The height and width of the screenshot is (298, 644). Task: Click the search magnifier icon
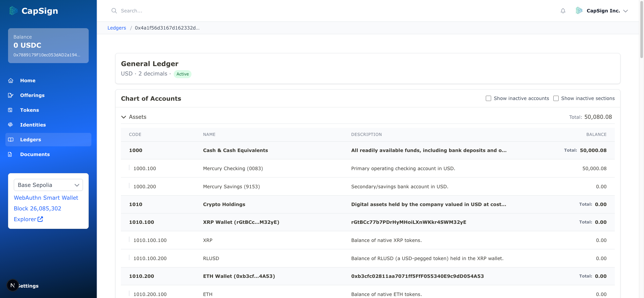click(x=114, y=11)
